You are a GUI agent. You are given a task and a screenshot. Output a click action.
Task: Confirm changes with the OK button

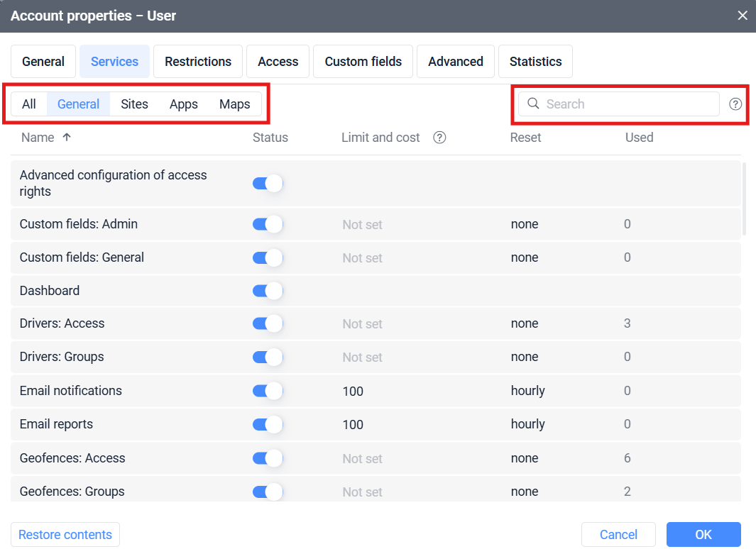pos(703,534)
